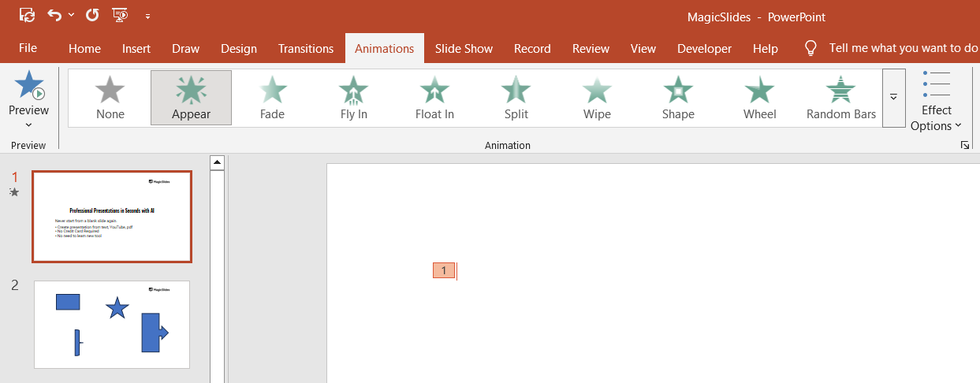
Task: Open the Draw tab
Action: click(186, 48)
